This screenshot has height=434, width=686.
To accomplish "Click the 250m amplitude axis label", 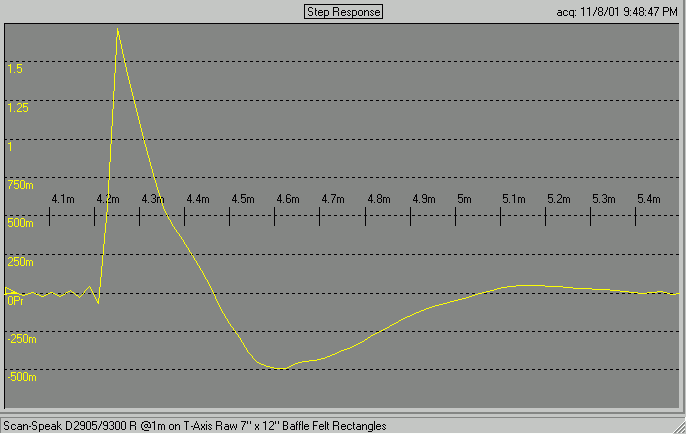I will click(21, 262).
